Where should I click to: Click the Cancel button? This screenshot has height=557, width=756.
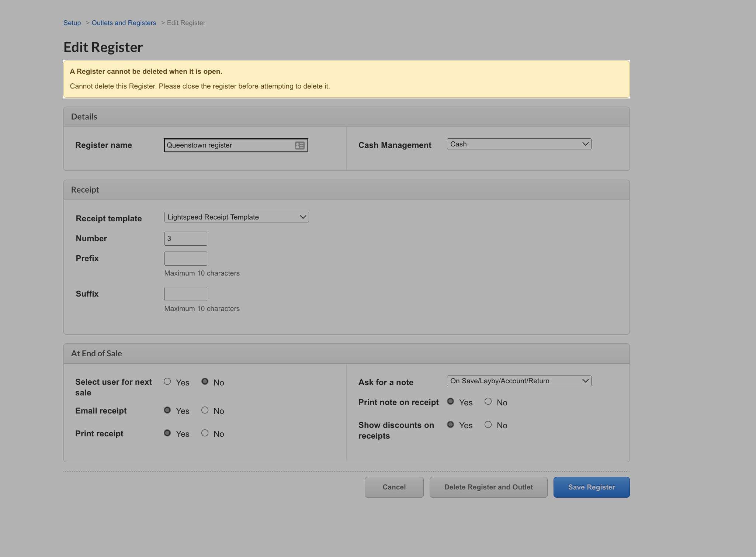click(x=394, y=487)
